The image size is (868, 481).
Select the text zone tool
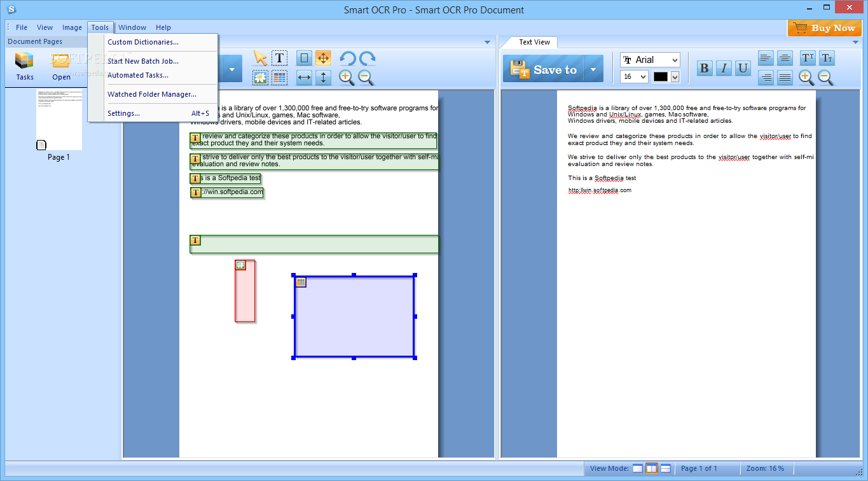279,58
